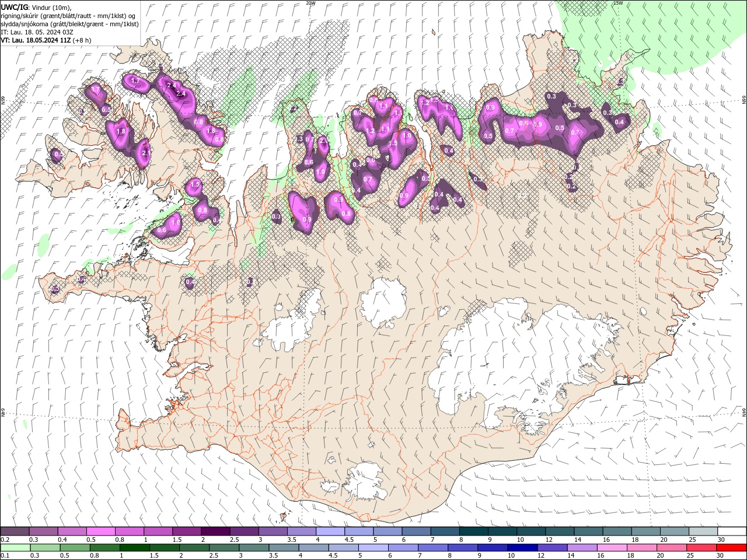Click the '2.5' label in the top legend row
Image resolution: width=747 pixels, height=560 pixels.
235,540
